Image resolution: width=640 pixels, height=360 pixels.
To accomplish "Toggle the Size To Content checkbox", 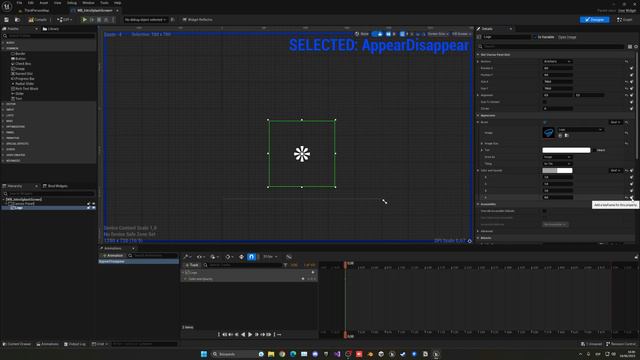I will 544,102.
